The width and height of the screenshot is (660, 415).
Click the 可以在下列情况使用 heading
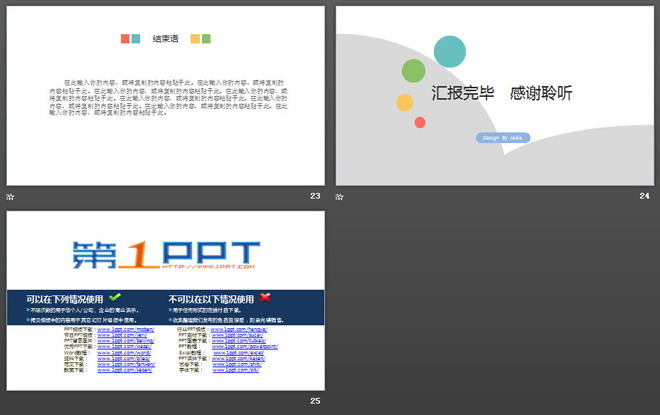tap(64, 299)
